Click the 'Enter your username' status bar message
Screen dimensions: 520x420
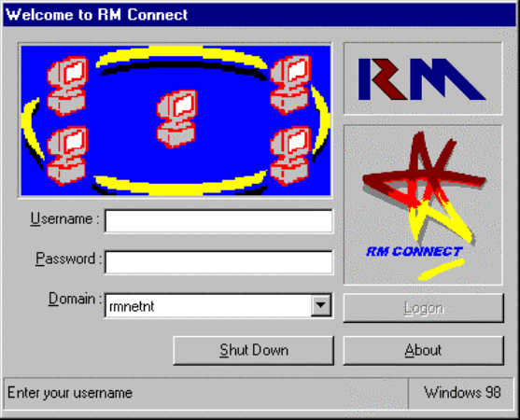(x=70, y=393)
